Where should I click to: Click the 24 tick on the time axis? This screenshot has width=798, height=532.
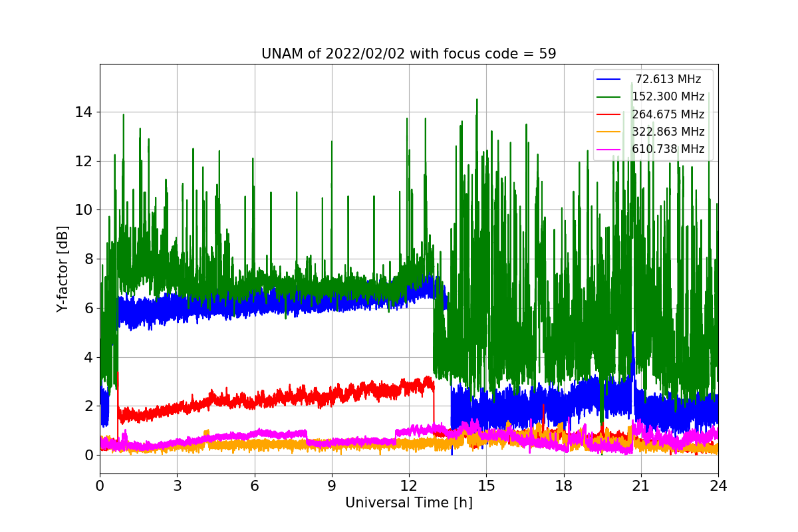coord(718,485)
